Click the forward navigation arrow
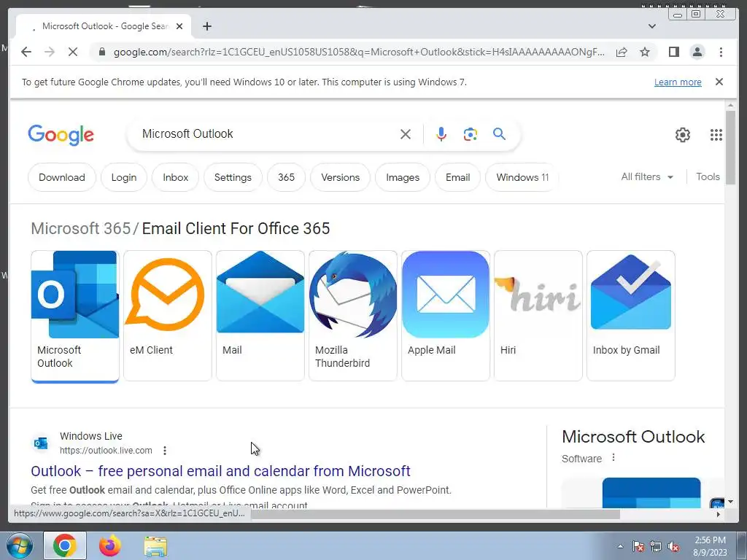 tap(50, 52)
